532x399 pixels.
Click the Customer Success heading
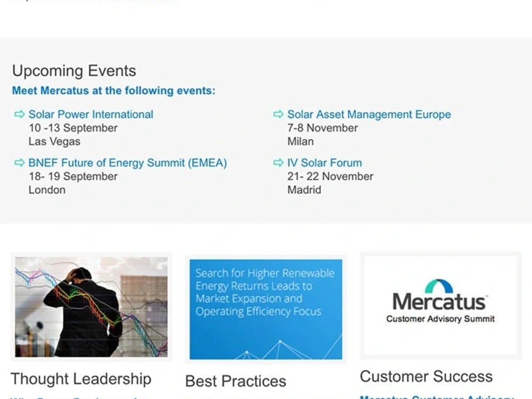426,377
